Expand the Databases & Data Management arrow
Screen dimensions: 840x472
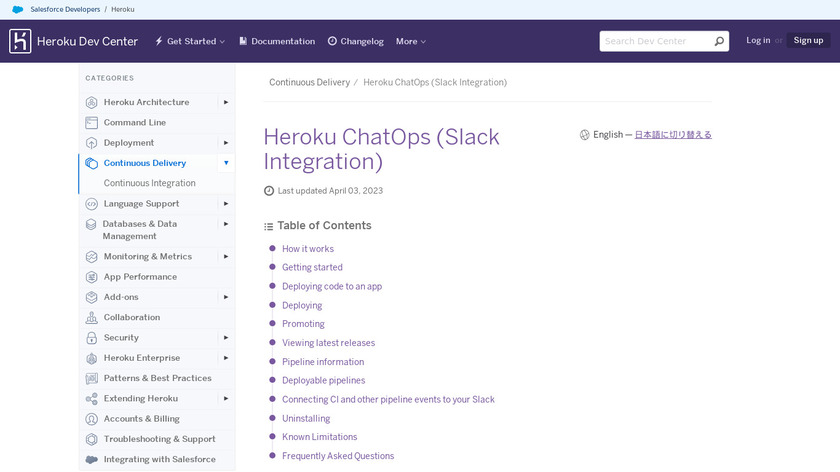click(x=226, y=224)
